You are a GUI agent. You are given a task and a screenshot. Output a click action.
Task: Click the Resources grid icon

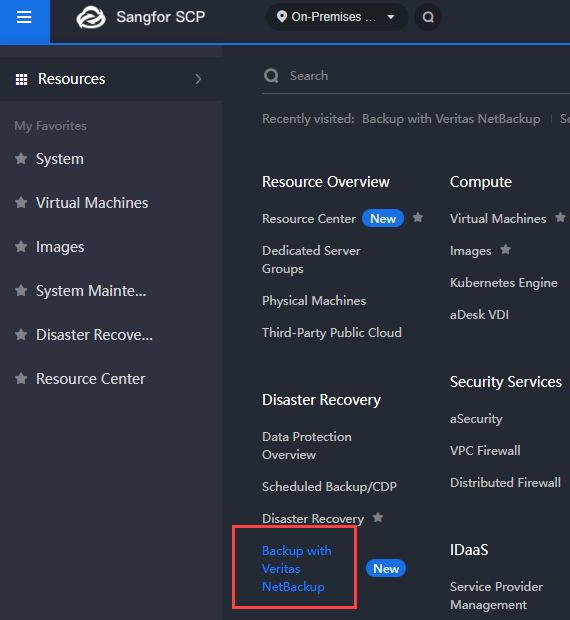21,79
